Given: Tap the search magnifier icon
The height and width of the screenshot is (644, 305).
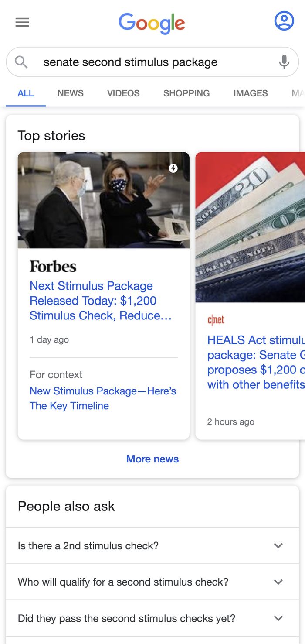Looking at the screenshot, I should pyautogui.click(x=21, y=62).
